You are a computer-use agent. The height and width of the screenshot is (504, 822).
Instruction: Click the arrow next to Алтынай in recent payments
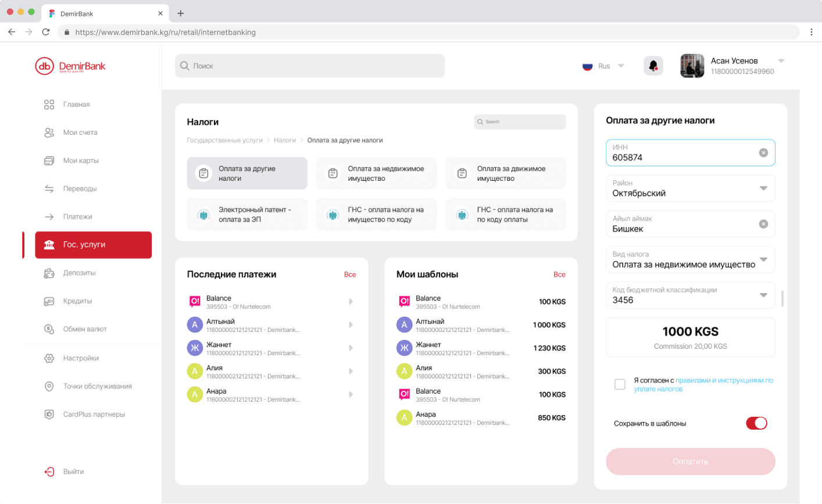351,324
